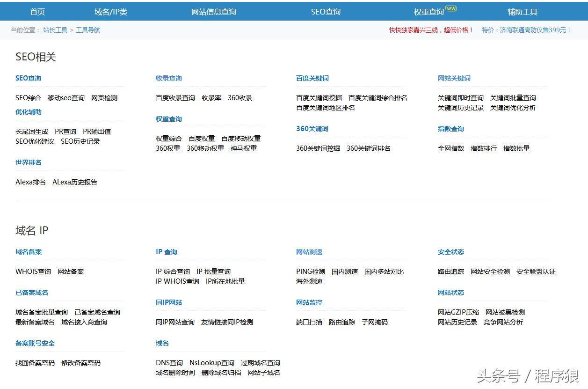Select 网站信息查询 in the top navigation
The image size is (588, 389).
[214, 11]
